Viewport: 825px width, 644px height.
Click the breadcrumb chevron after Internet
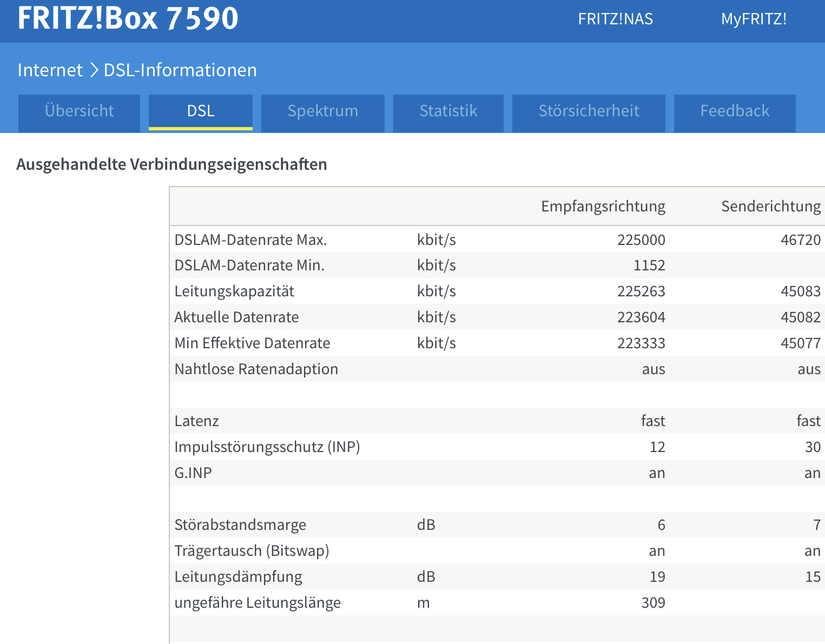(94, 70)
